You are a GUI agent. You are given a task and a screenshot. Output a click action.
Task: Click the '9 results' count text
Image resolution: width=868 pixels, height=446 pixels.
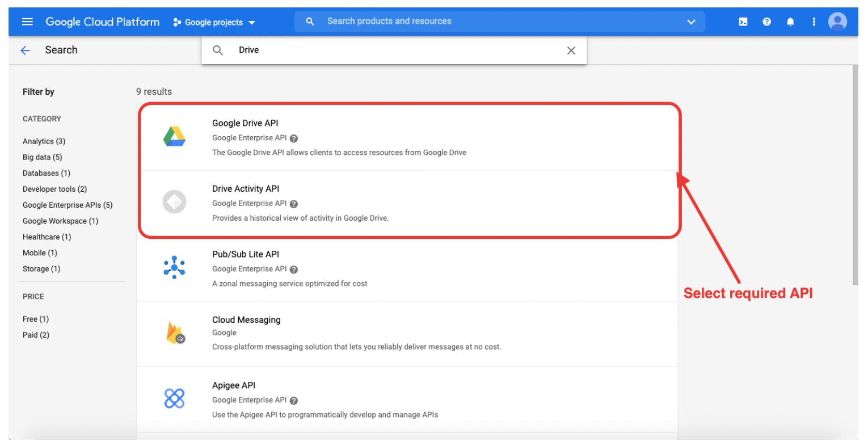point(154,92)
